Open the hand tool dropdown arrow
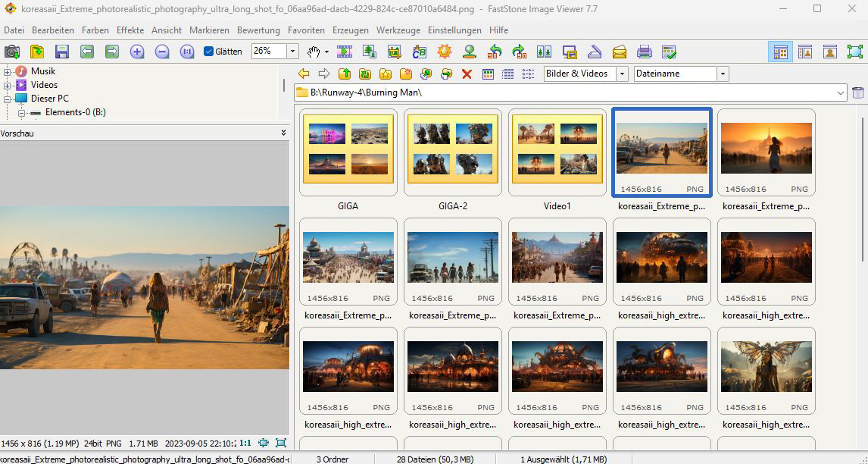The height and width of the screenshot is (464, 868). point(326,52)
